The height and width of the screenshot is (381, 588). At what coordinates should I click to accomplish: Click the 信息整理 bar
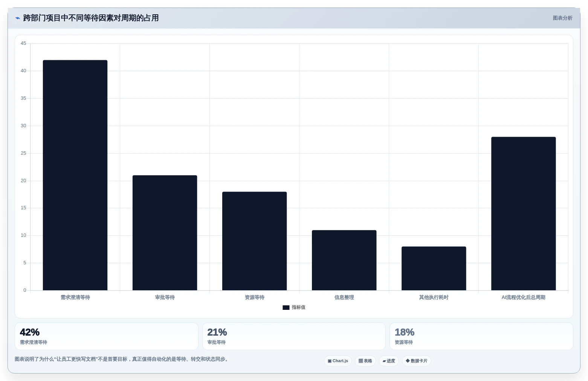(344, 260)
